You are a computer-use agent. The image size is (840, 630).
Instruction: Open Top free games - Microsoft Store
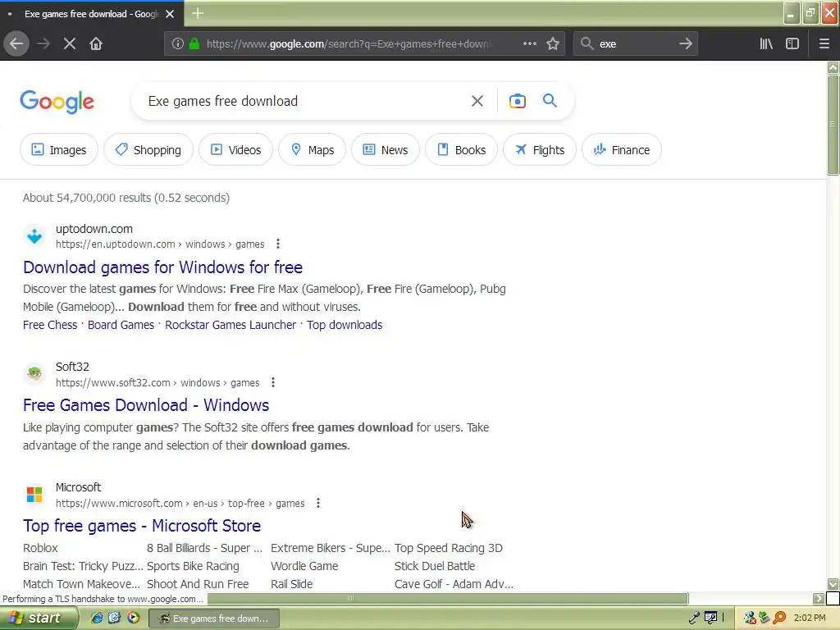pos(142,526)
